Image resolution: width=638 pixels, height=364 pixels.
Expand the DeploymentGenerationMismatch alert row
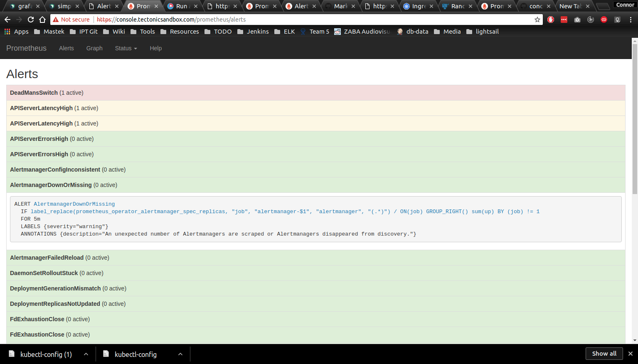pos(316,288)
